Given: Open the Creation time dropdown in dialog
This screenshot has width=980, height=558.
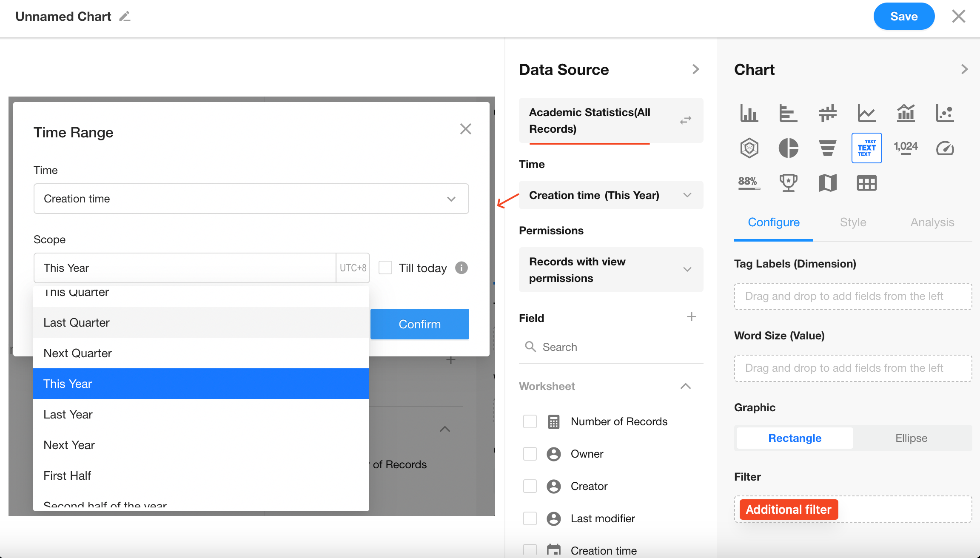Looking at the screenshot, I should (x=251, y=199).
